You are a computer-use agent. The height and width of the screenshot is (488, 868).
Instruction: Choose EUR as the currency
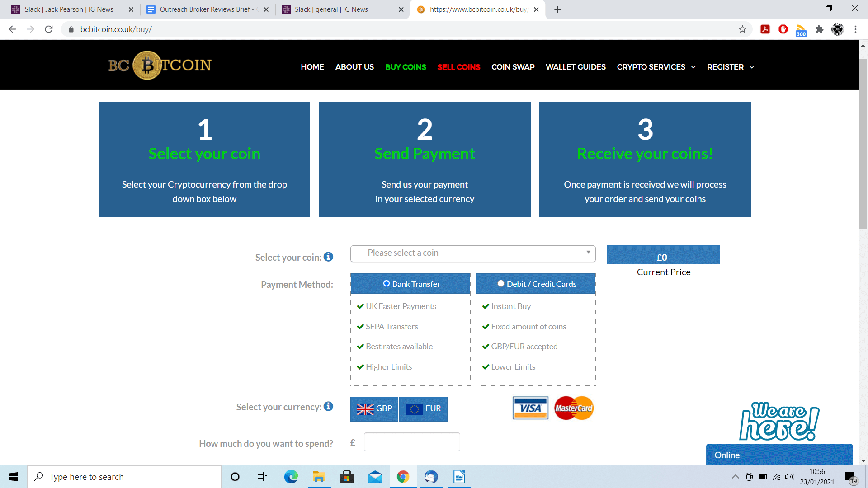tap(423, 409)
